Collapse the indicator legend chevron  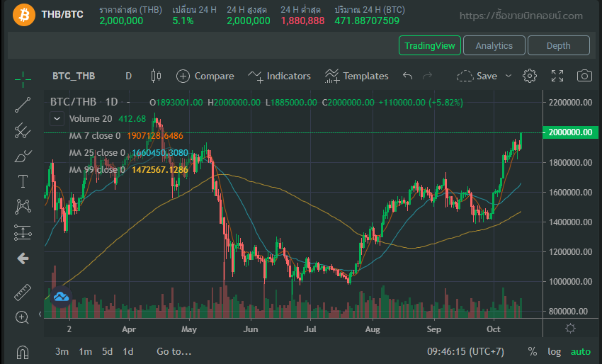click(57, 119)
